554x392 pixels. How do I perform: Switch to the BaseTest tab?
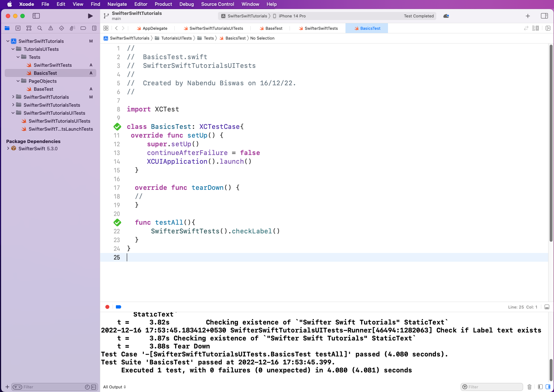pos(271,28)
